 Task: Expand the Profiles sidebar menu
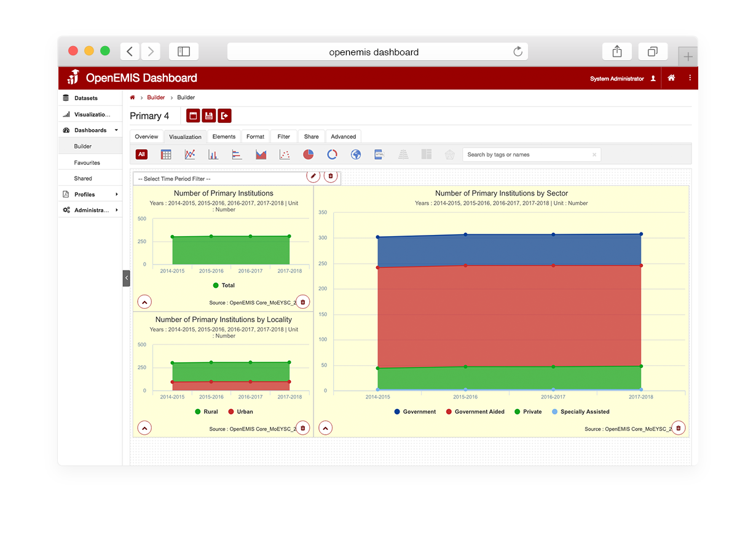[x=90, y=194]
